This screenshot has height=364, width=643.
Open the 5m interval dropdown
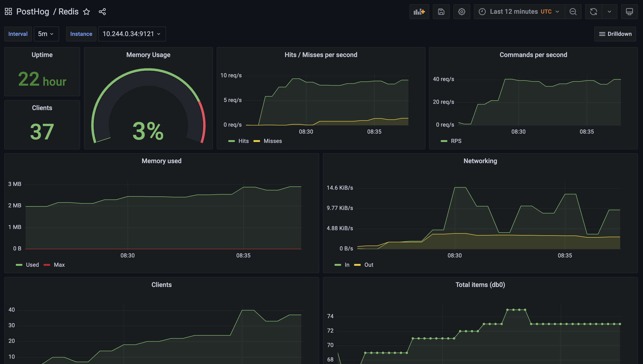pyautogui.click(x=46, y=34)
